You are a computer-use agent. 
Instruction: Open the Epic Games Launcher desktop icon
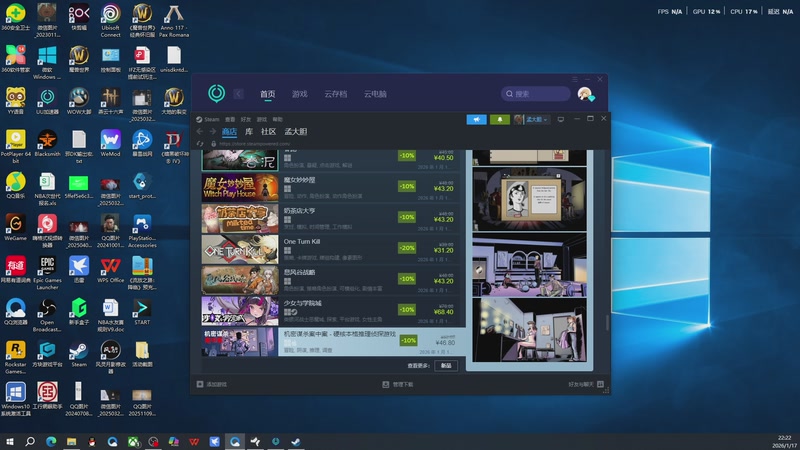coord(47,273)
